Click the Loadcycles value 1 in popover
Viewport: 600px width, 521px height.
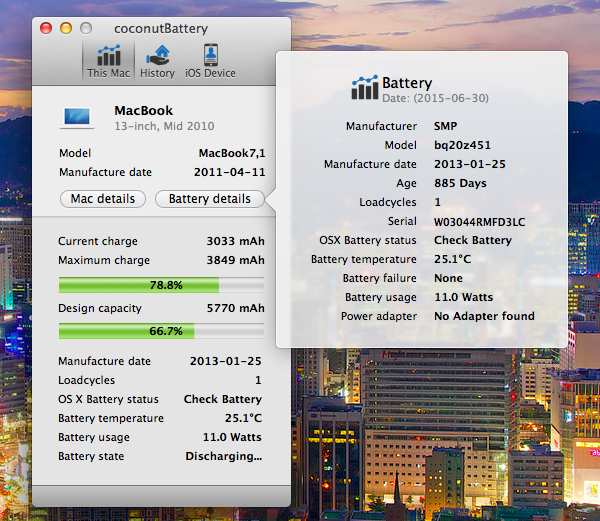pyautogui.click(x=437, y=202)
